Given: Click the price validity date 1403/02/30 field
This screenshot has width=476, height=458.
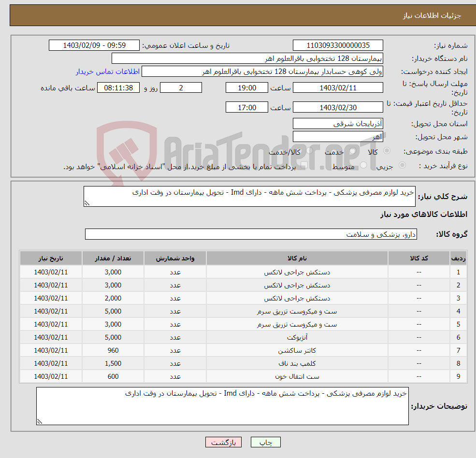Looking at the screenshot, I should point(338,107).
